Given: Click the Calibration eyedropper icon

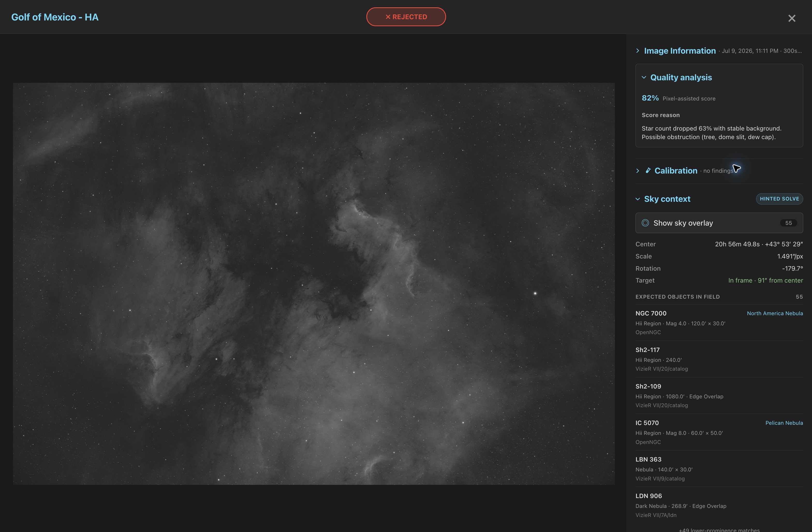Looking at the screenshot, I should [648, 170].
